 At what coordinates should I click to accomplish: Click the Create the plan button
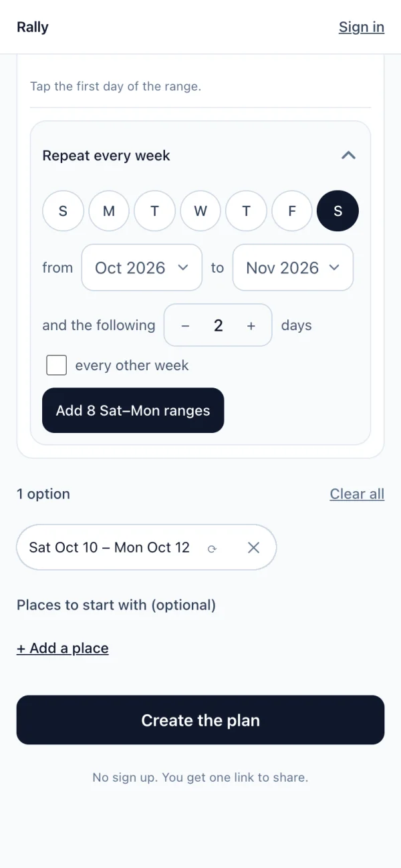click(200, 720)
